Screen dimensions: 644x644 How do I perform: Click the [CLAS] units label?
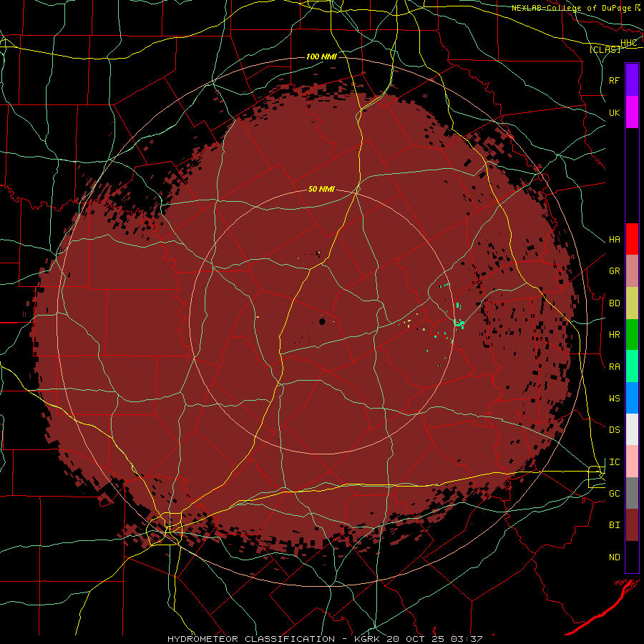605,49
